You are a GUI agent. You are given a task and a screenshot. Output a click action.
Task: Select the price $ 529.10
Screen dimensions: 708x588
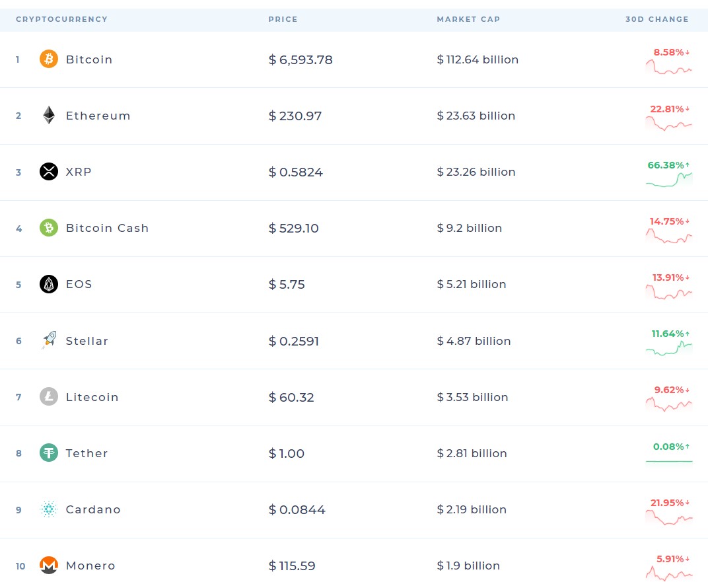(x=293, y=228)
